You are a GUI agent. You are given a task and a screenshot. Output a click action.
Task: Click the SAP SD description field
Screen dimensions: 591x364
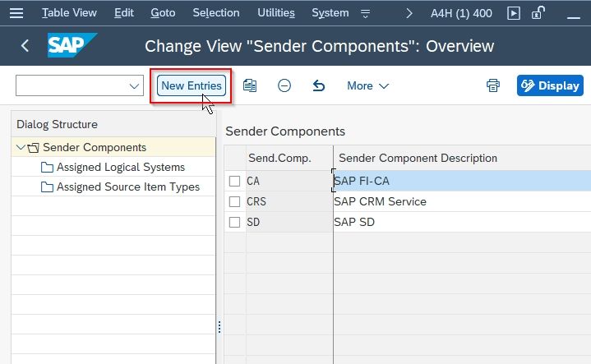(x=462, y=222)
